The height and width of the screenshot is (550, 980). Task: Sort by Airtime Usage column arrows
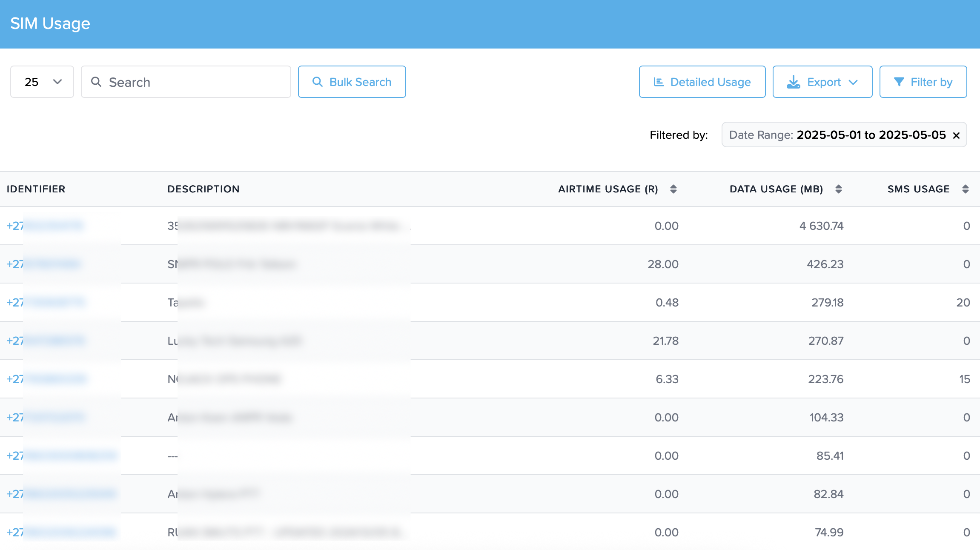673,189
